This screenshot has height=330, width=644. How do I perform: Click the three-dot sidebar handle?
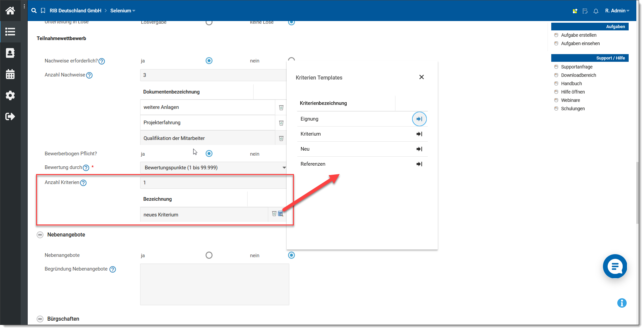pyautogui.click(x=24, y=6)
